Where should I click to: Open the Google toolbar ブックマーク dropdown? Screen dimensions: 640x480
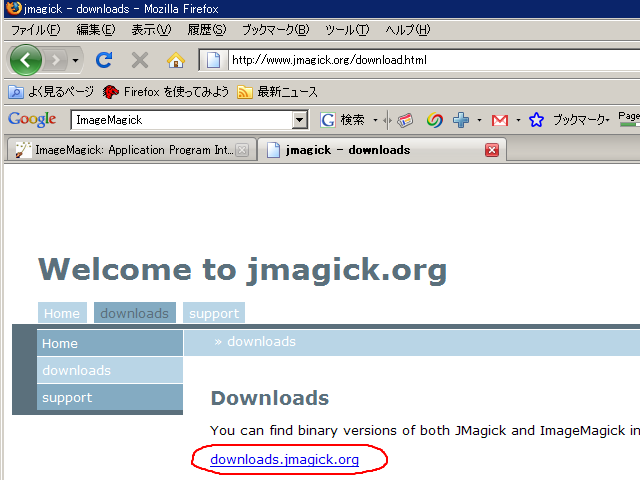(581, 120)
